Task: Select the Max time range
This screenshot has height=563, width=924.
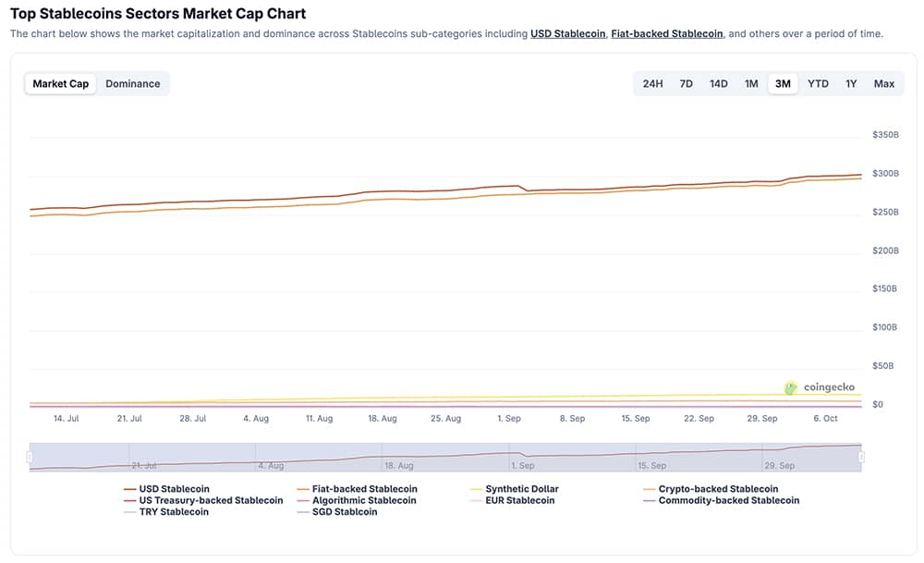Action: [884, 84]
